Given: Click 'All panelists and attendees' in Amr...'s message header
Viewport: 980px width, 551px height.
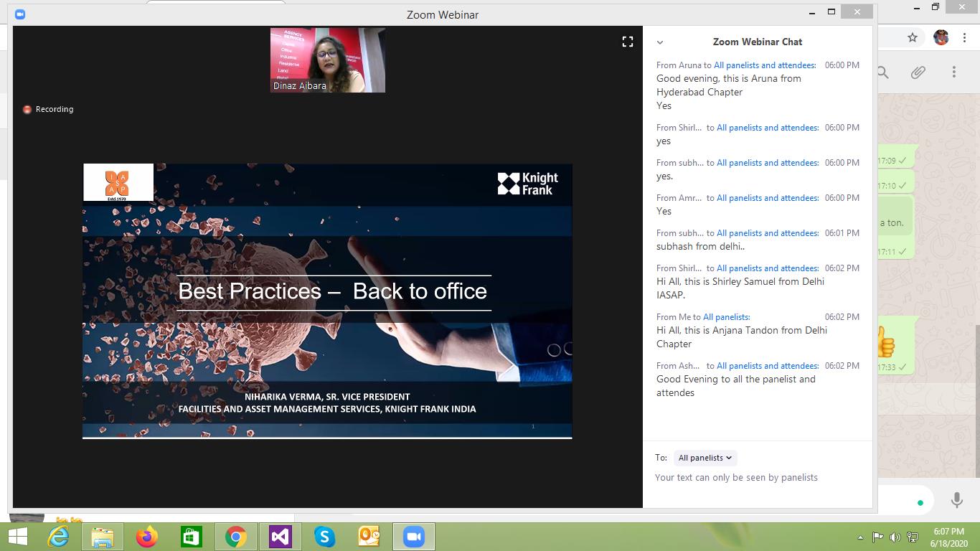Looking at the screenshot, I should click(x=768, y=198).
